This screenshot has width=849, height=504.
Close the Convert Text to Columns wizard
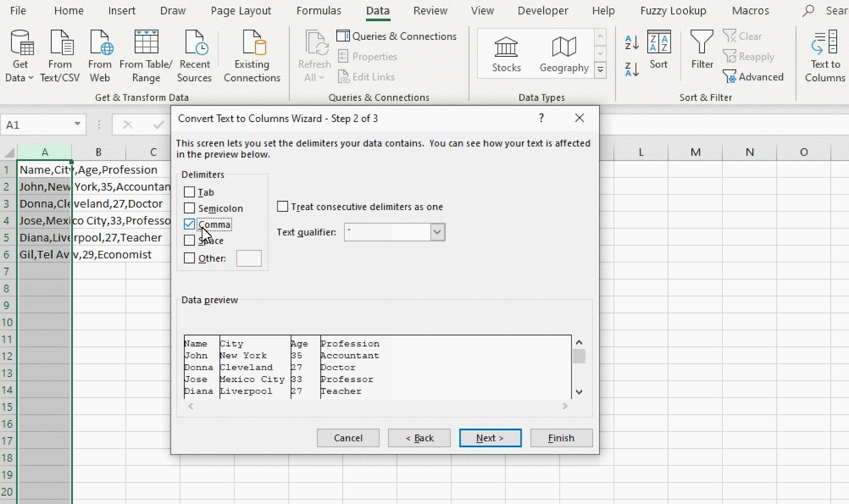(579, 118)
